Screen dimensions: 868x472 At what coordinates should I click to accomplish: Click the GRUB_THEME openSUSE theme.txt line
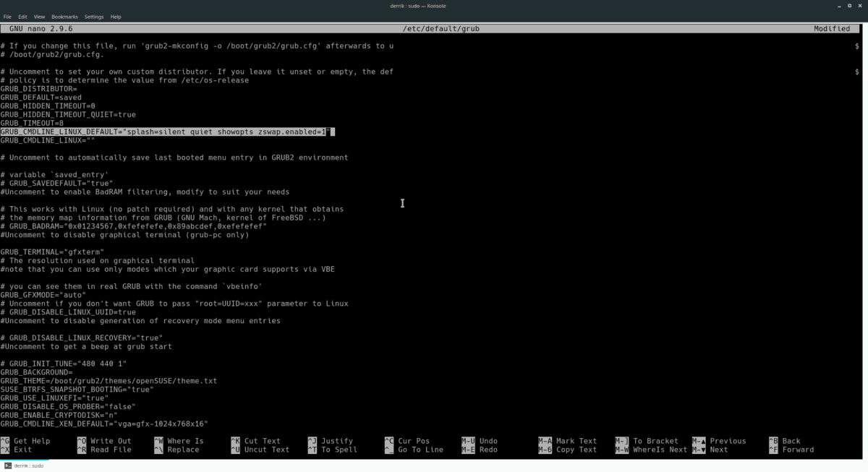point(109,381)
